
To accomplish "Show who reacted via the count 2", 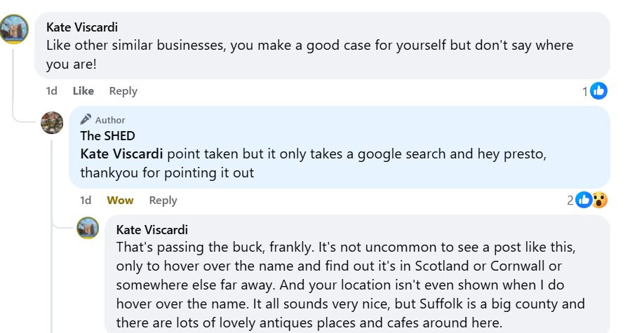I will tap(570, 201).
